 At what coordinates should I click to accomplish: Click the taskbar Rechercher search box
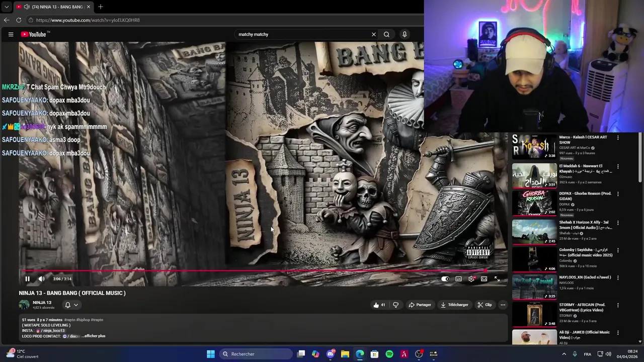click(257, 354)
